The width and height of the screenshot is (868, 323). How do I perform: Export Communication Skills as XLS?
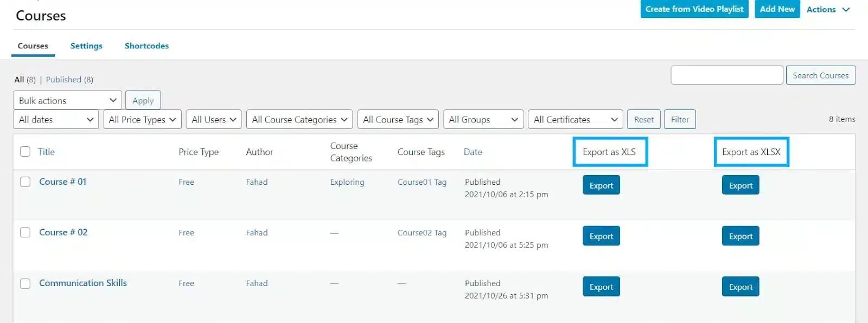click(x=601, y=287)
